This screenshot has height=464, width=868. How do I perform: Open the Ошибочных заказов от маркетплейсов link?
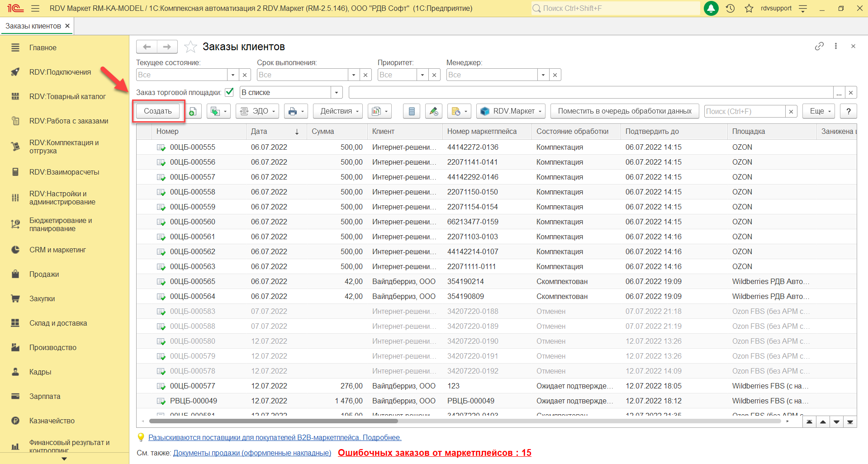point(434,453)
